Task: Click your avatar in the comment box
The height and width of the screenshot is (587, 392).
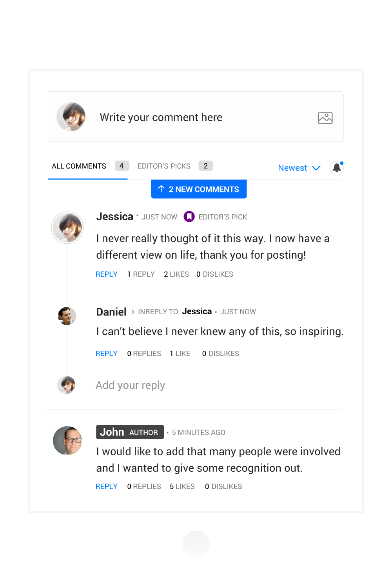Action: click(x=71, y=117)
